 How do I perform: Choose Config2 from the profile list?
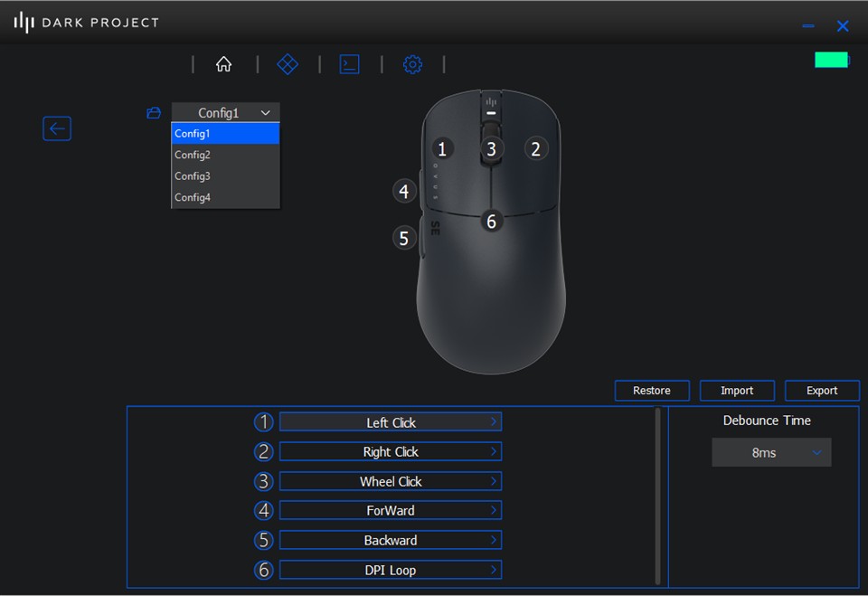click(225, 155)
